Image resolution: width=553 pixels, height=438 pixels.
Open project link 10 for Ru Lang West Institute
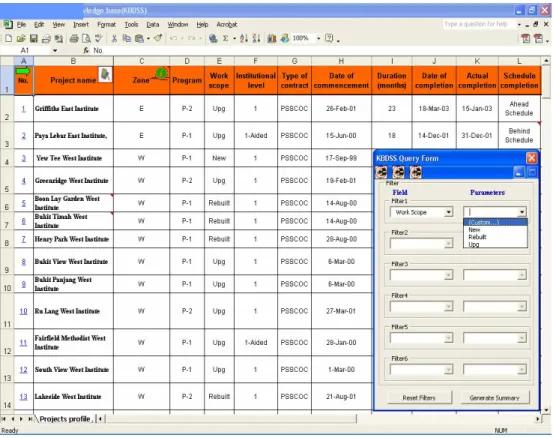coord(23,311)
